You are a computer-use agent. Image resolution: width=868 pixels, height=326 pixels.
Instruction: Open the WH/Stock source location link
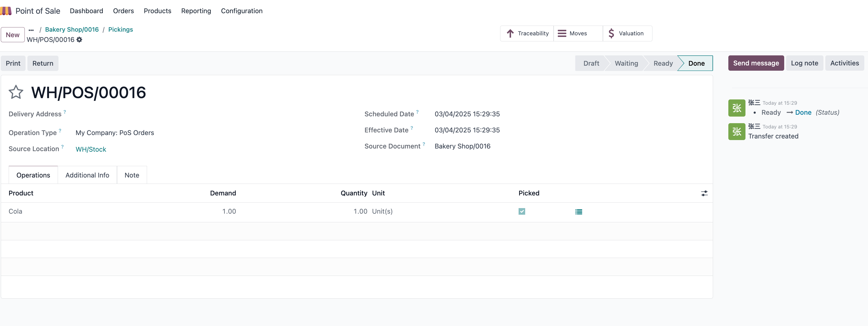[x=91, y=149]
